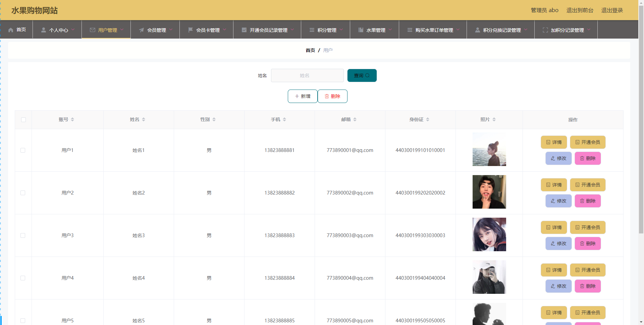The image size is (644, 325).
Task: Sort the table by 照片 column arrows
Action: point(494,120)
